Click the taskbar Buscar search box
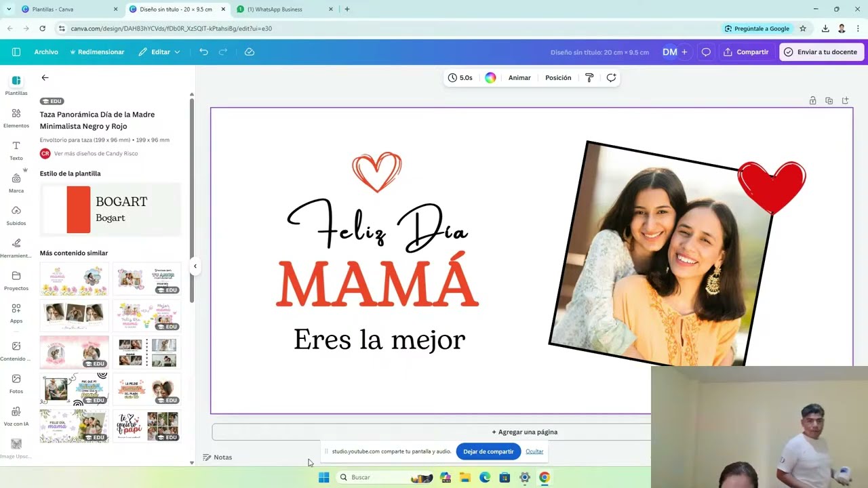This screenshot has width=868, height=488. click(384, 477)
